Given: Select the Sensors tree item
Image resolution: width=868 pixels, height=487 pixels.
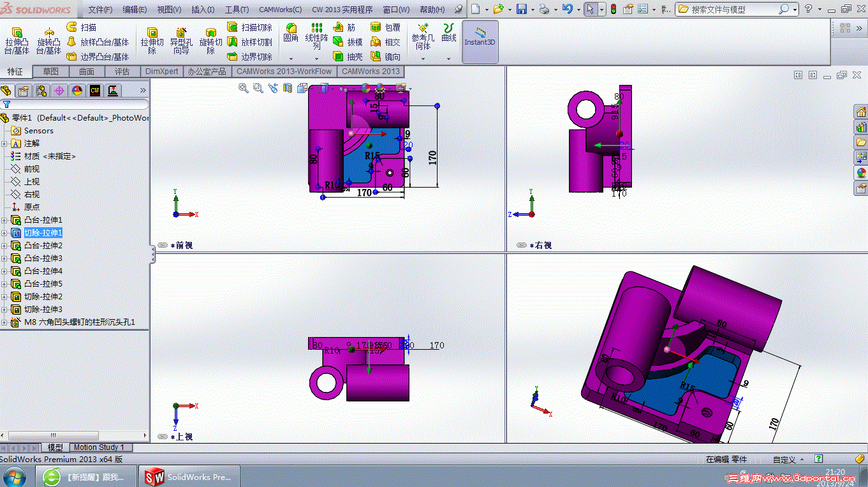Looking at the screenshot, I should point(38,131).
